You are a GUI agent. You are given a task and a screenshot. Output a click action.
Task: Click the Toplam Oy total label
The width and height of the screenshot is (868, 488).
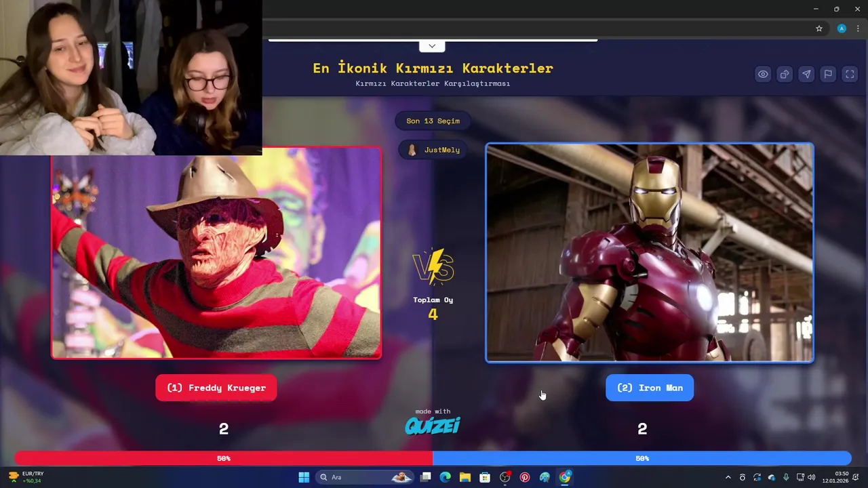tap(433, 300)
